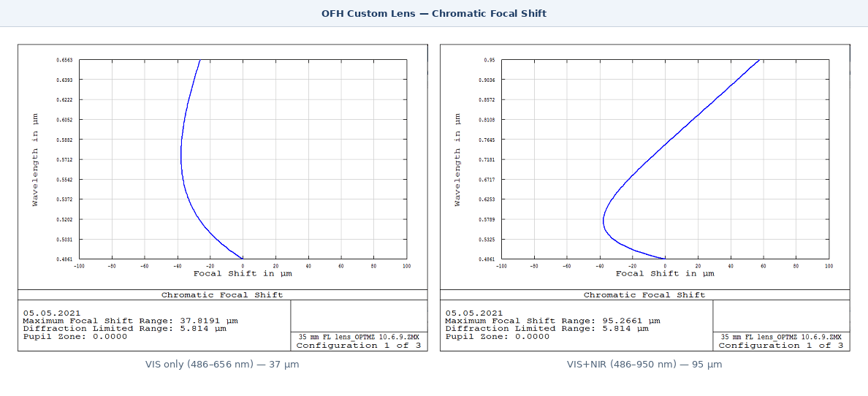Viewport: 868px width, 396px height.
Task: Click the blue focal shift curve in VIS only chart
Action: point(182,159)
